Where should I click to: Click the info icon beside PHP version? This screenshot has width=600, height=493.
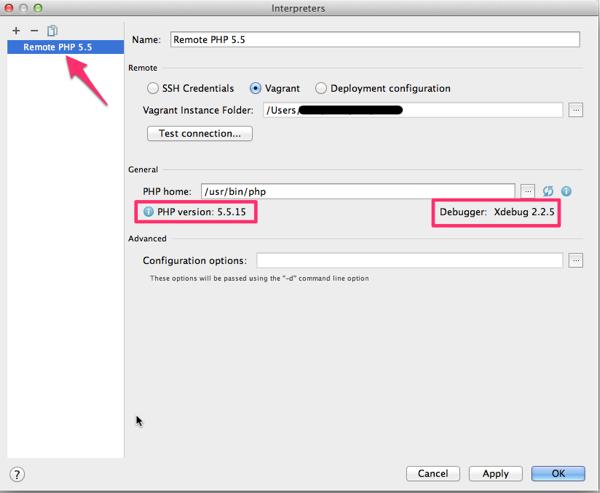point(148,212)
